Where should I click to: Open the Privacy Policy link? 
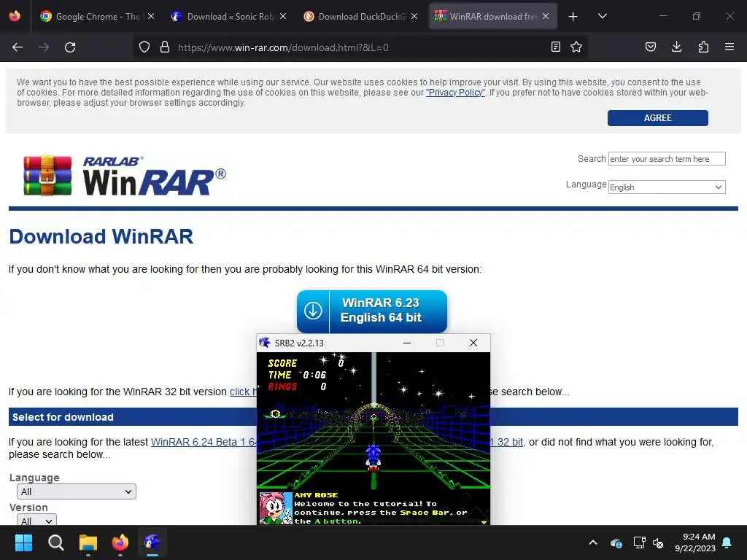[455, 93]
